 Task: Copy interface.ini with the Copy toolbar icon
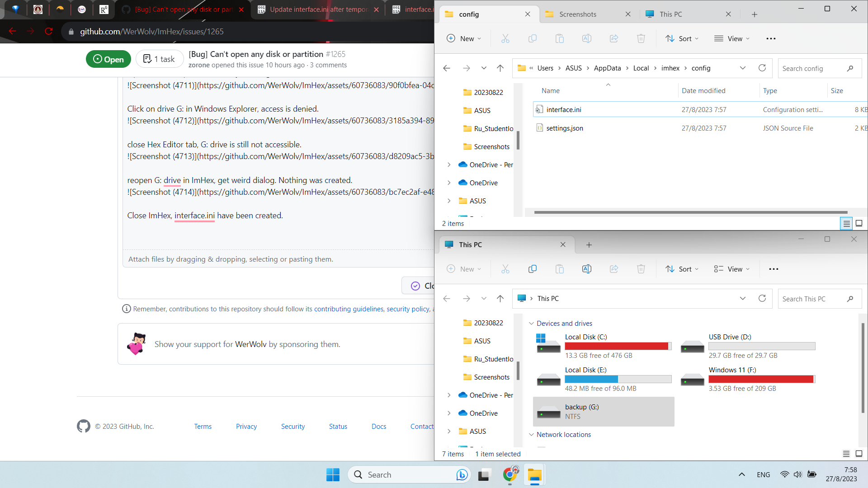click(533, 38)
